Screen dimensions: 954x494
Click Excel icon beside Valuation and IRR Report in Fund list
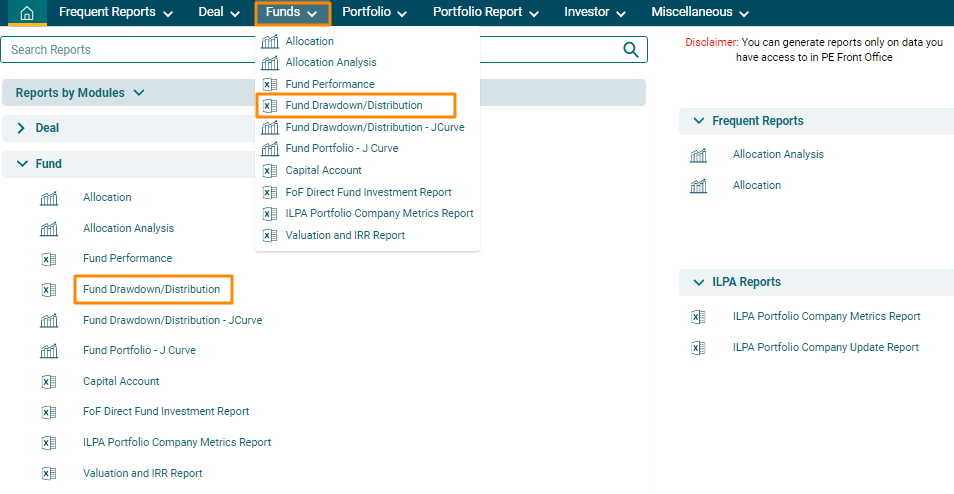(x=49, y=474)
